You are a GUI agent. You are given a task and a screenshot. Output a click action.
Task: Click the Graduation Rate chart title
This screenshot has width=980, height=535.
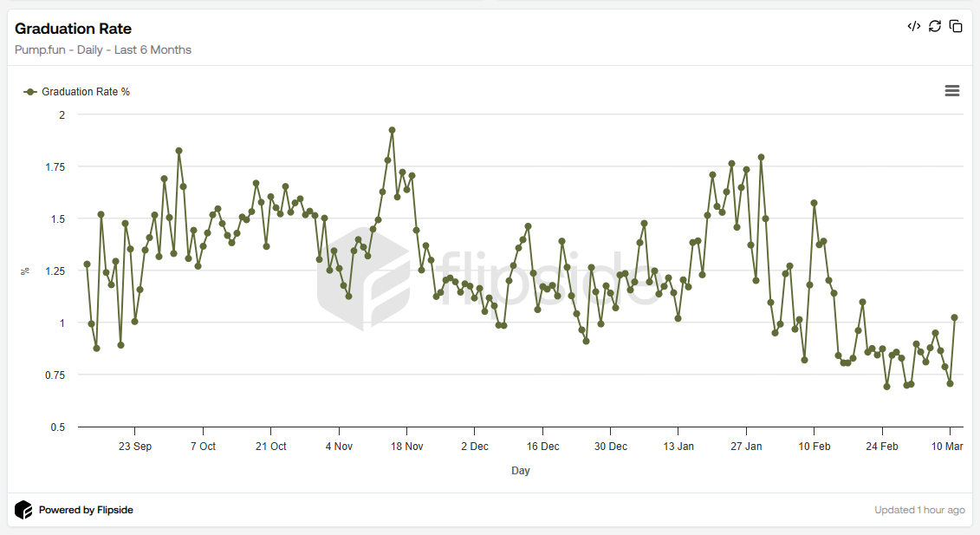(74, 29)
